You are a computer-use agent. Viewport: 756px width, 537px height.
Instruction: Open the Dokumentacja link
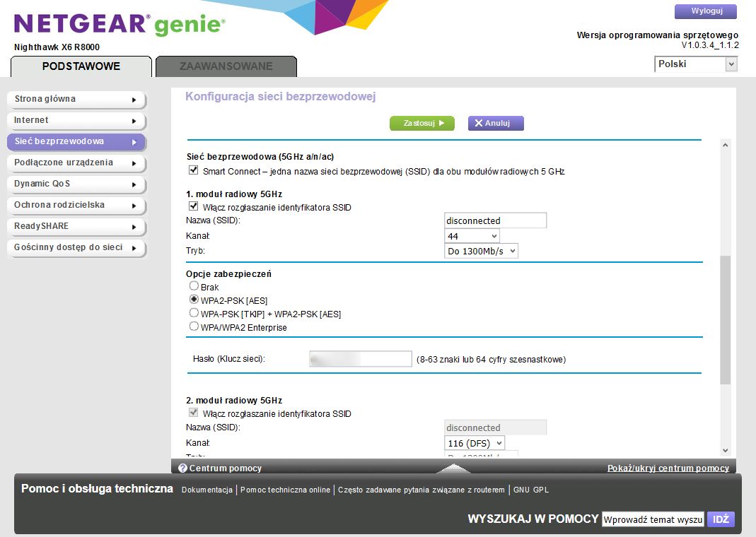[207, 490]
